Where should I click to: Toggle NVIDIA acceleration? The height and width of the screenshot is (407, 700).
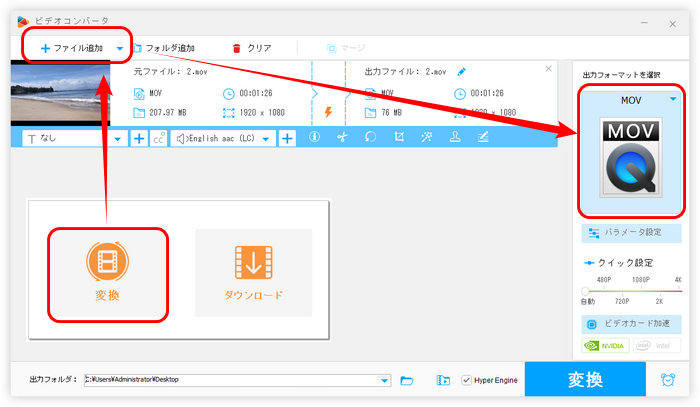tap(605, 345)
